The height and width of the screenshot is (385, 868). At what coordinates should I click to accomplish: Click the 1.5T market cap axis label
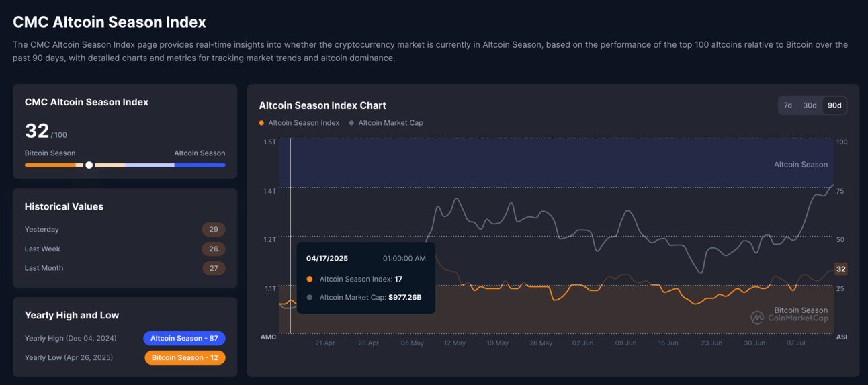click(269, 142)
